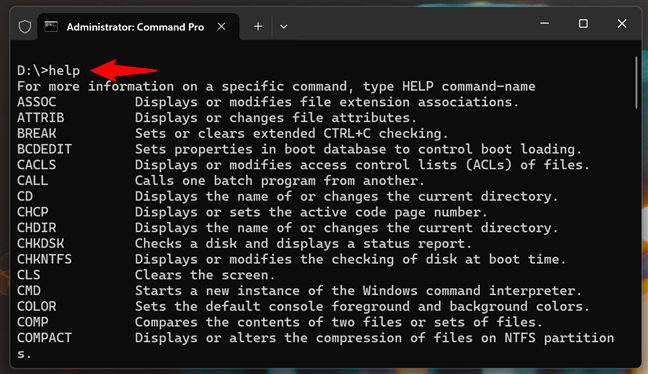648x374 pixels.
Task: Close the Administrator: Command Pro tab
Action: [222, 26]
